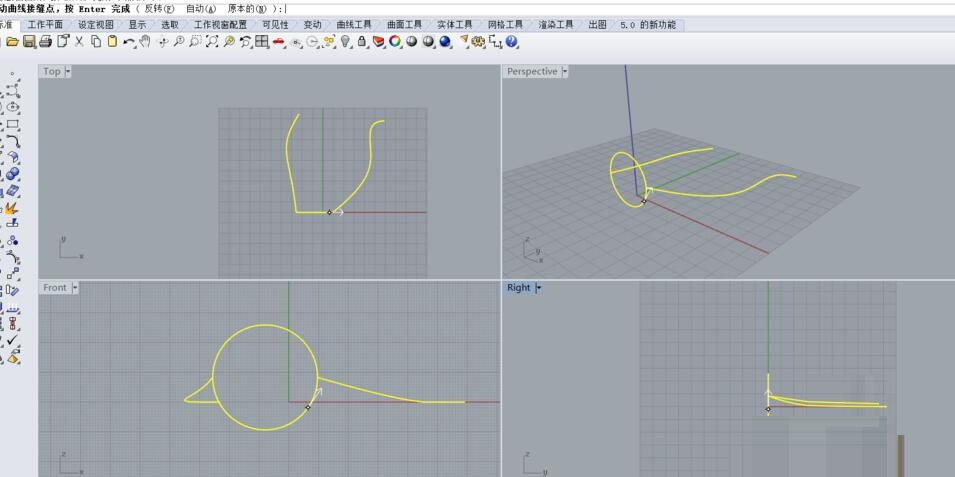Toggle the Lock objects padlock icon
The image size is (955, 477).
pyautogui.click(x=362, y=42)
